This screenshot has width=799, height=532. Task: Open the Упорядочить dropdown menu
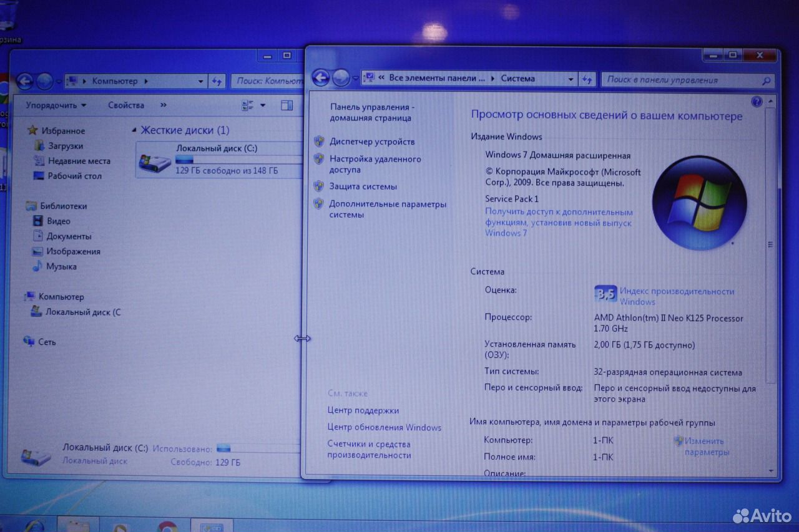pyautogui.click(x=56, y=105)
